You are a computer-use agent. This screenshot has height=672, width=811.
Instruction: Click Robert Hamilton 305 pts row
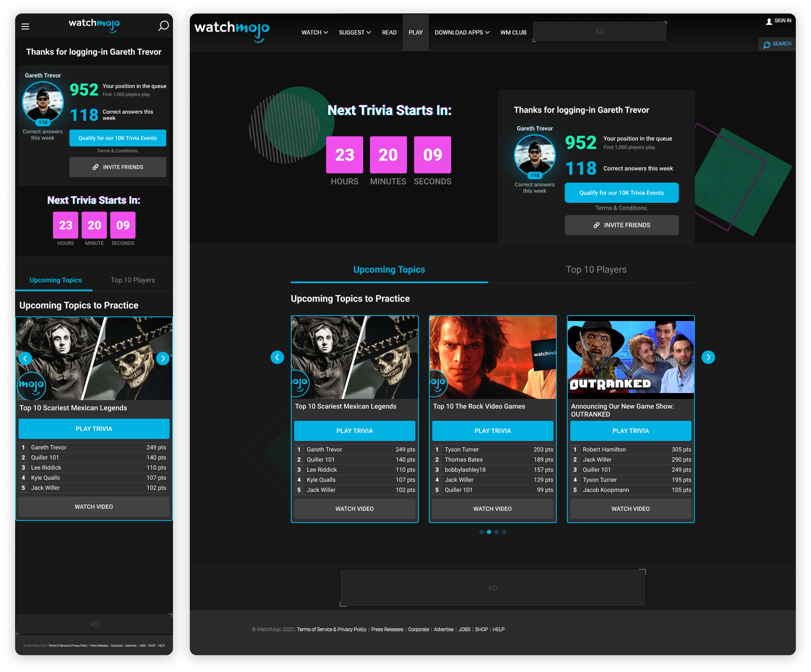pyautogui.click(x=631, y=449)
